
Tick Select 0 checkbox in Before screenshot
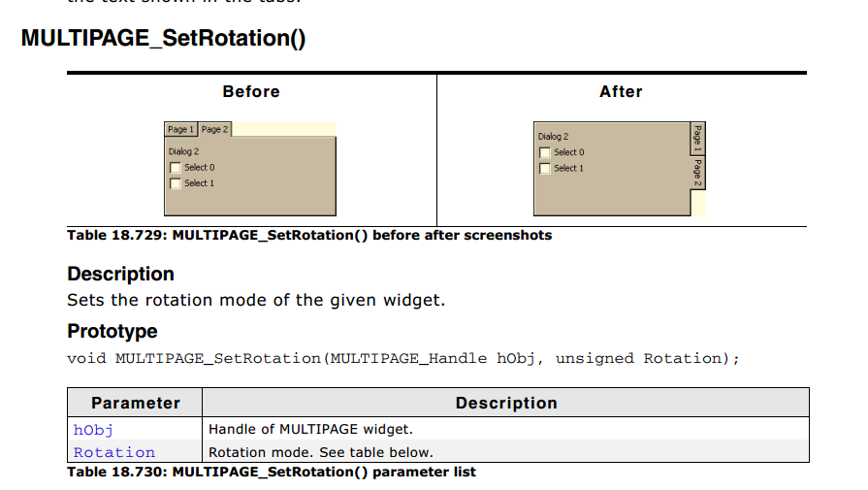tap(176, 167)
